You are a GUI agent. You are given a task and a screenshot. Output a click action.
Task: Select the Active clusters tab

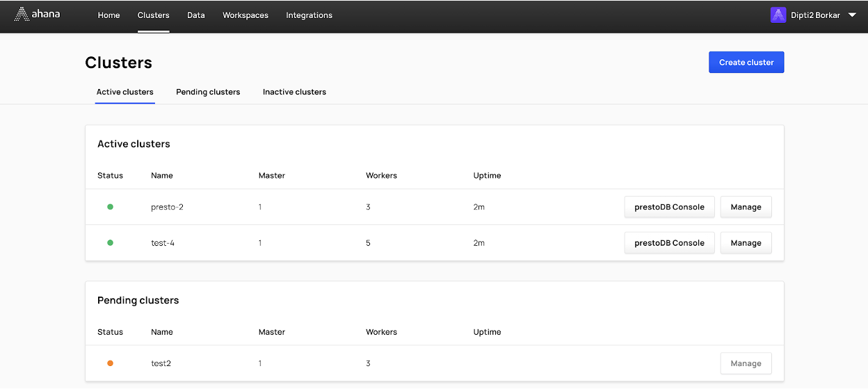[125, 92]
